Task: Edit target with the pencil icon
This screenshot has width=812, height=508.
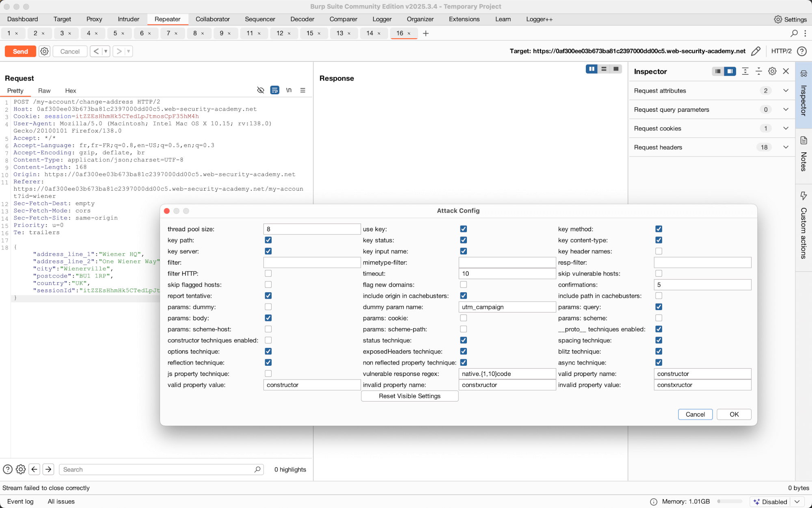Action: point(756,51)
